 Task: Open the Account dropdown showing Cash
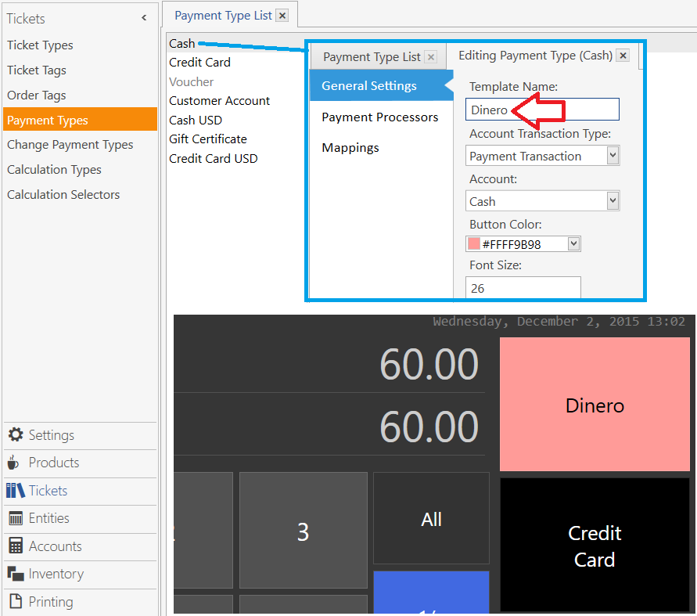point(613,201)
